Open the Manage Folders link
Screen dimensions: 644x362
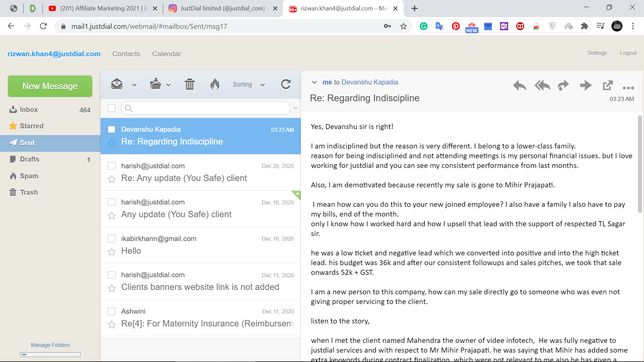click(50, 345)
